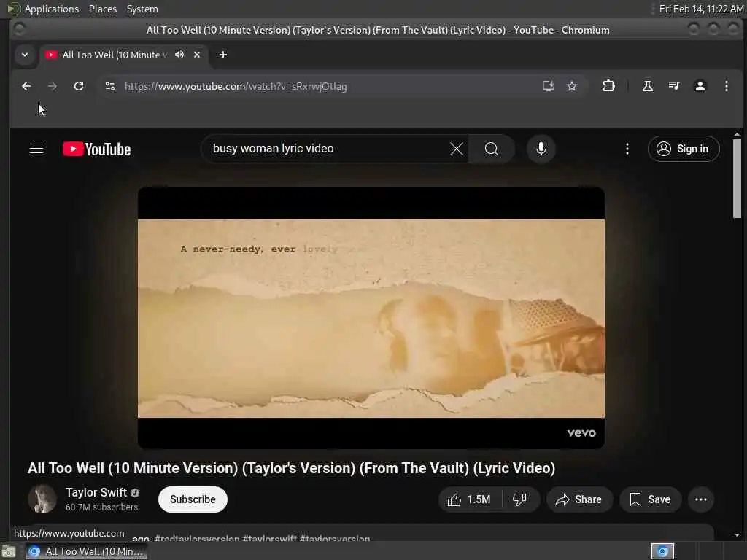Click the video player to pause
The height and width of the screenshot is (560, 747).
[x=371, y=318]
